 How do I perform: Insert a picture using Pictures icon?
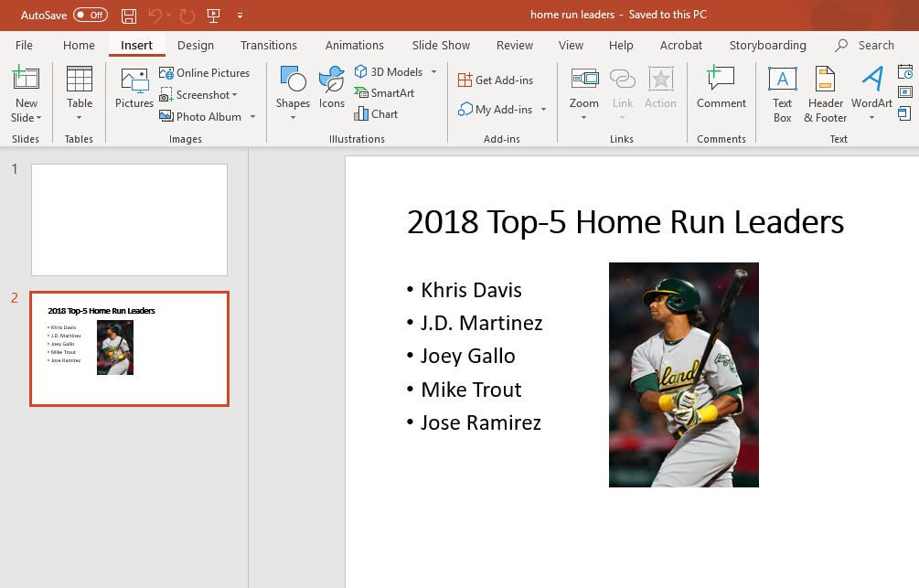134,90
